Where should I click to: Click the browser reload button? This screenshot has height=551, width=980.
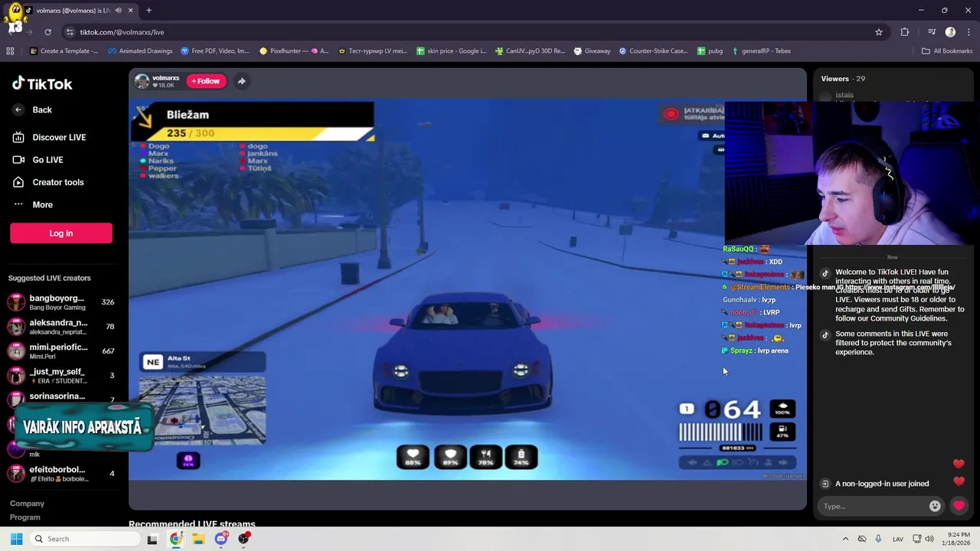(47, 32)
